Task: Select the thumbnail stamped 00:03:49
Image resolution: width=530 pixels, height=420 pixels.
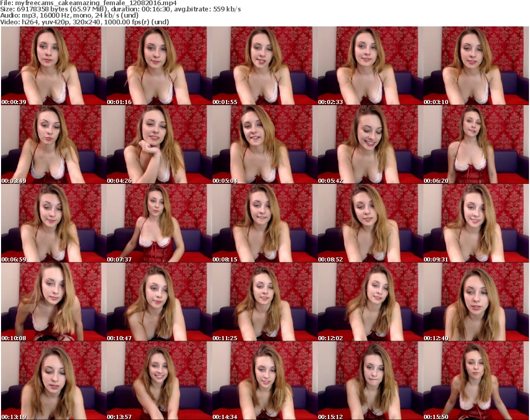Action: [54, 144]
